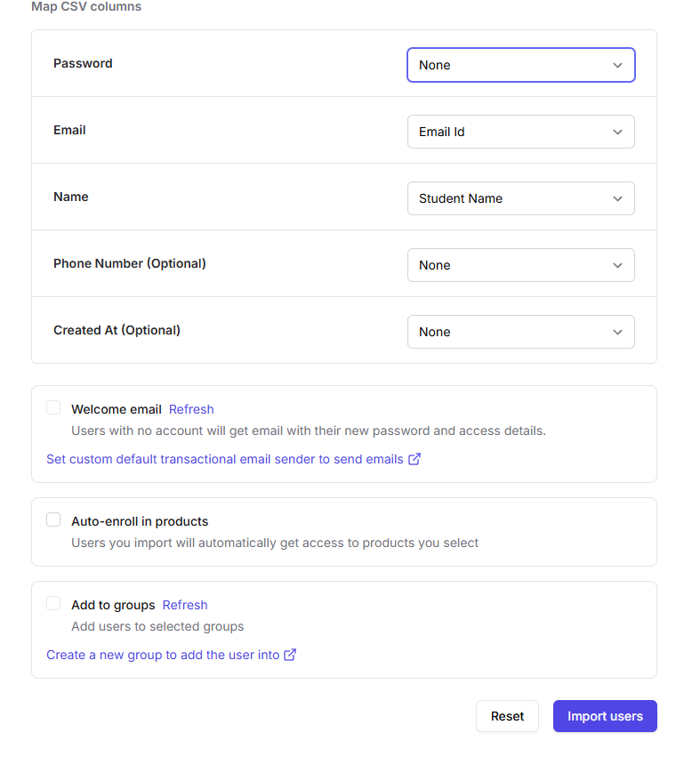Image resolution: width=700 pixels, height=765 pixels.
Task: Refresh the Welcome email section
Action: tap(191, 409)
